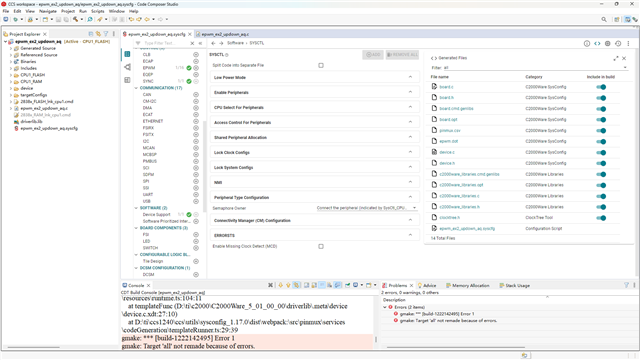Navigate back with the SysConfig left arrow
Screen dimensions: 640x360
(213, 43)
